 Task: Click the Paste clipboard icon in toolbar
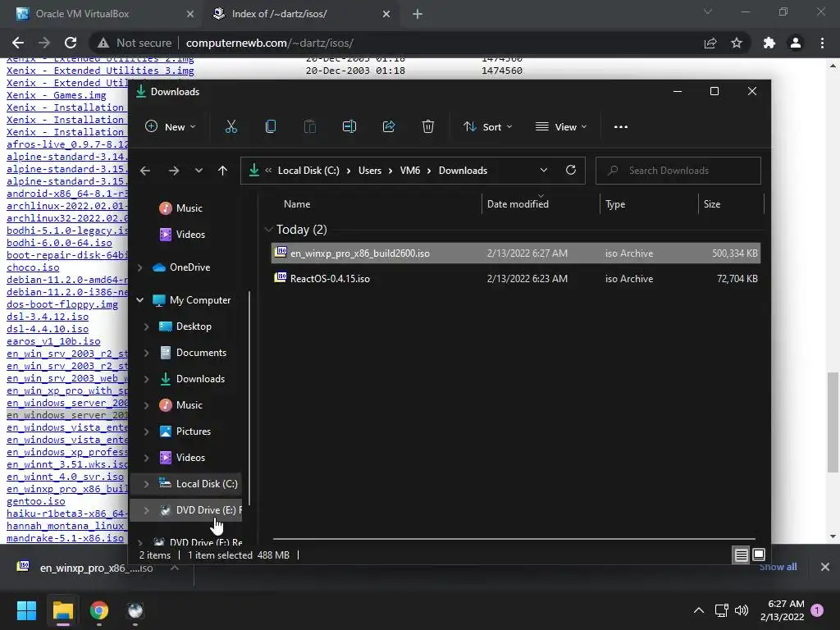click(309, 127)
